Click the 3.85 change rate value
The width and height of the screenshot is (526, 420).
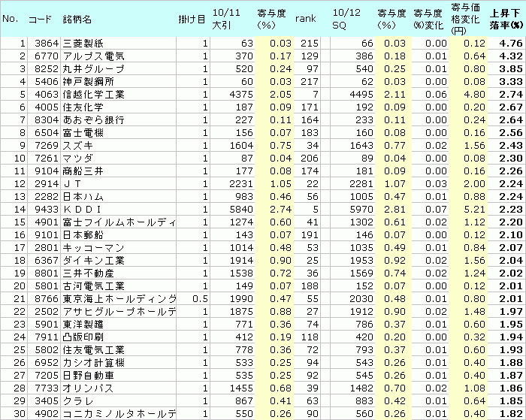(511, 69)
